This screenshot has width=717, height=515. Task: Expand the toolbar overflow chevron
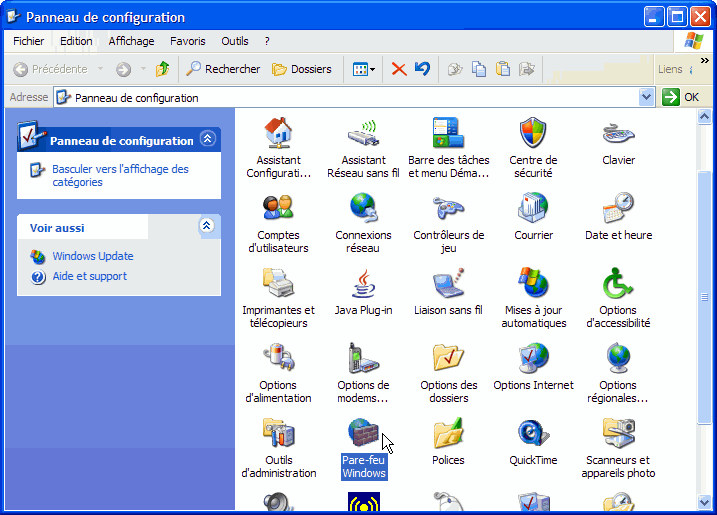705,60
